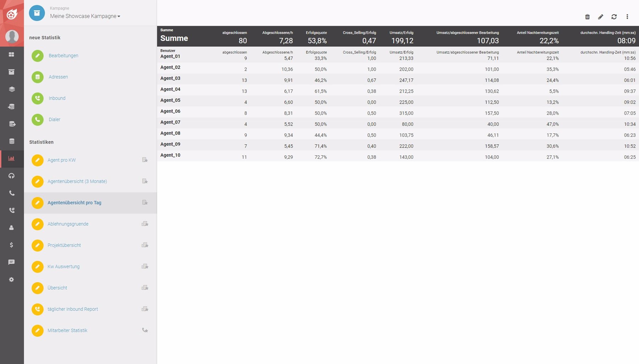This screenshot has height=364, width=639.
Task: Click the Handling-Zeit total value 08:09
Action: (627, 41)
